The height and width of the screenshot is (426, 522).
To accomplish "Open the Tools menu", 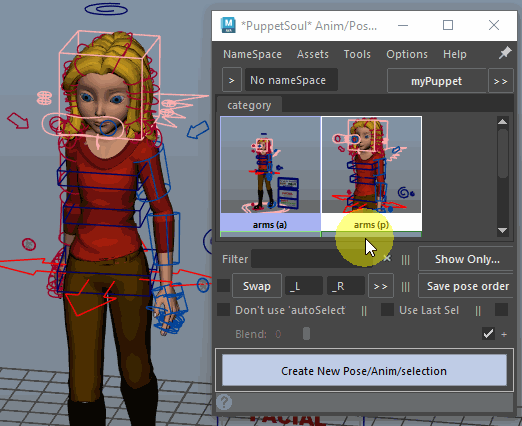I will [x=357, y=54].
